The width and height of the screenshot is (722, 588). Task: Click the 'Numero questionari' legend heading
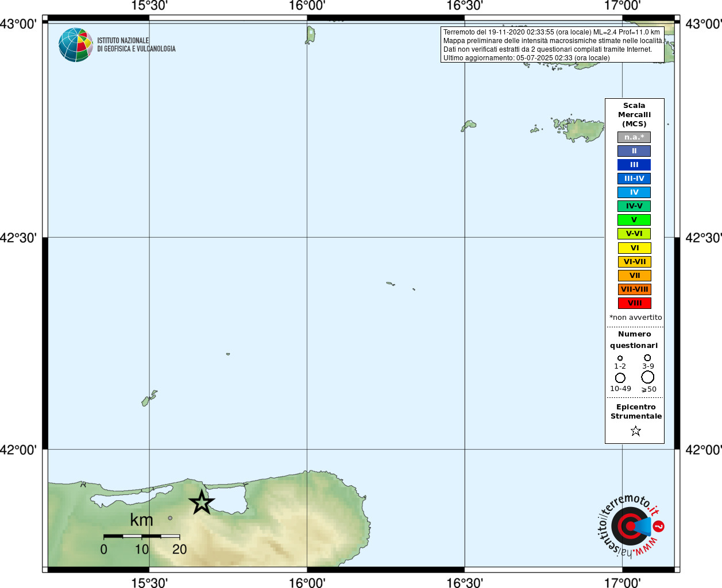coord(634,339)
